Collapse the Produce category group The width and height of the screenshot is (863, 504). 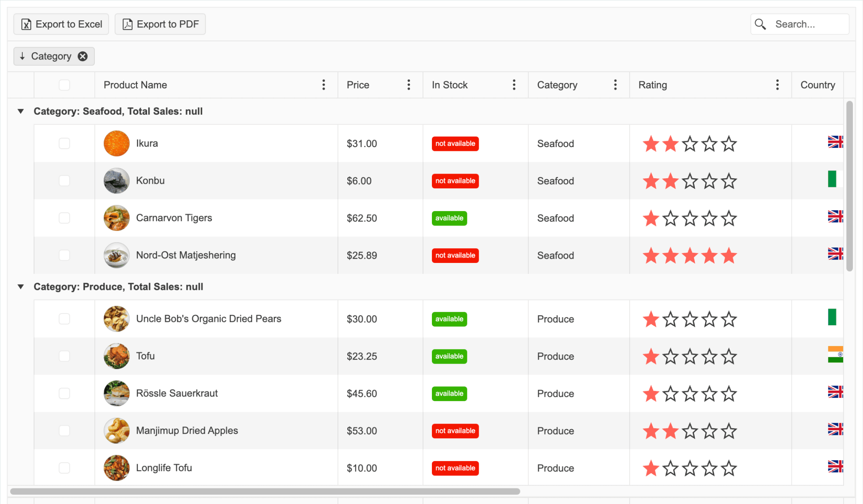pyautogui.click(x=20, y=287)
